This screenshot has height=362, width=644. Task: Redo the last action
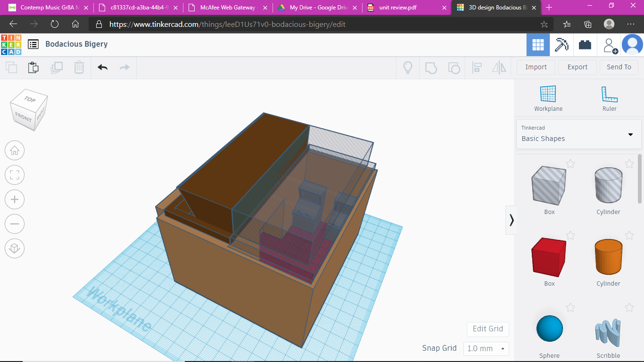click(x=124, y=67)
